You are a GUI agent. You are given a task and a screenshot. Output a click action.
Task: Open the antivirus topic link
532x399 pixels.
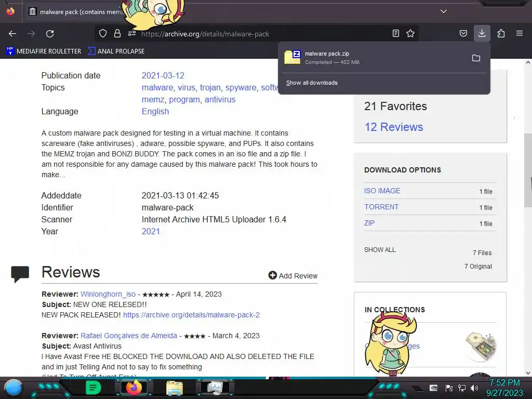pyautogui.click(x=220, y=99)
